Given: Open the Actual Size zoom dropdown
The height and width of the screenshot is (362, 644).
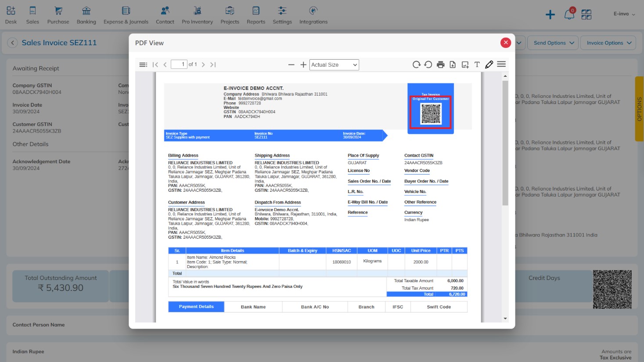Looking at the screenshot, I should (334, 65).
